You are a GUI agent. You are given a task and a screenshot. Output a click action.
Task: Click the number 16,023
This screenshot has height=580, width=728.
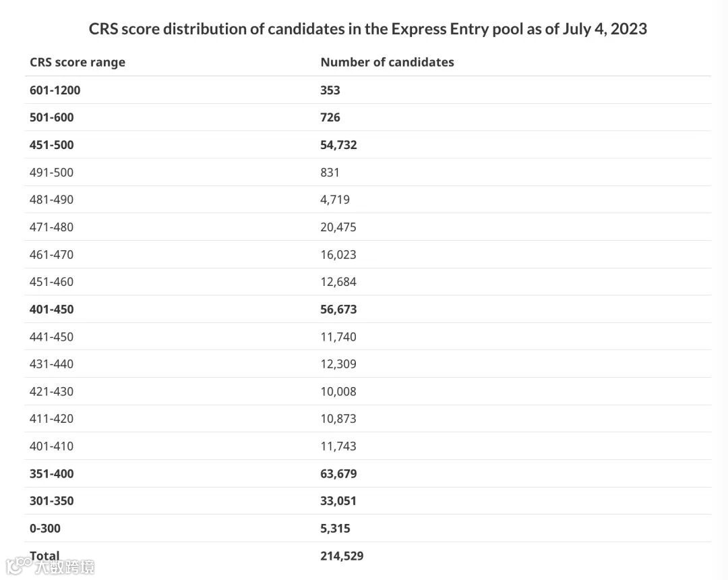338,254
